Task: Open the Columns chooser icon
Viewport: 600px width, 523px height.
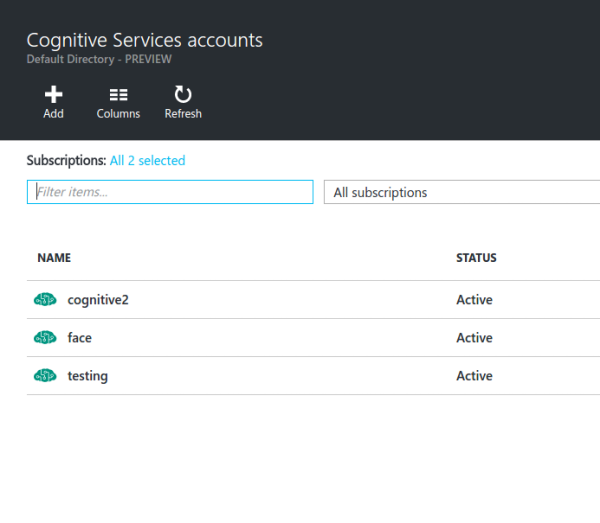Action: tap(118, 94)
